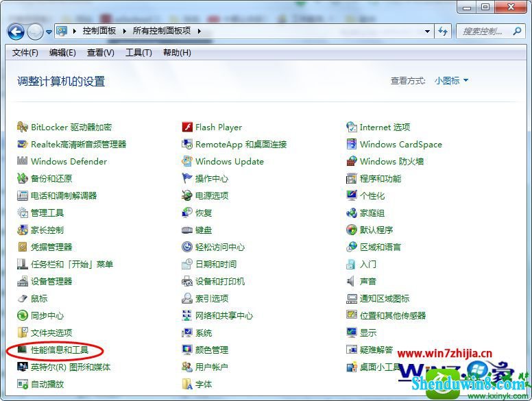Go back with the Back arrow button
This screenshot has height=401, width=532.
click(x=16, y=32)
